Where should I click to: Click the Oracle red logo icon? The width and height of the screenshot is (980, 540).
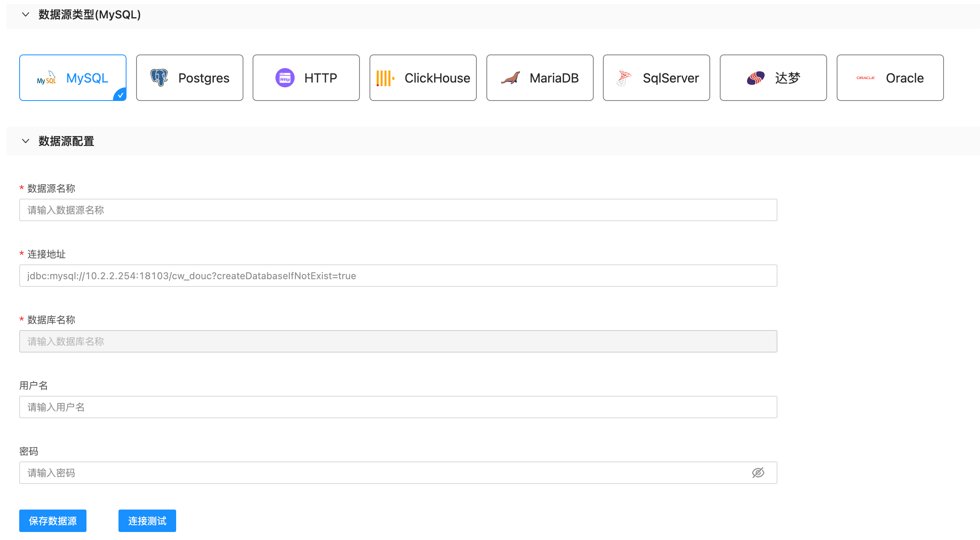click(x=866, y=78)
